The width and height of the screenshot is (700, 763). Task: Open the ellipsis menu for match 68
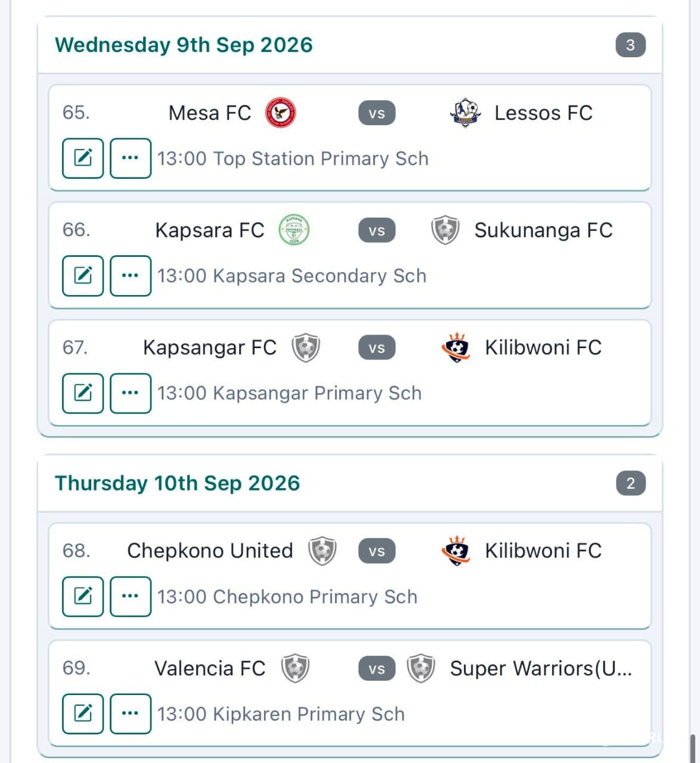[x=130, y=596]
